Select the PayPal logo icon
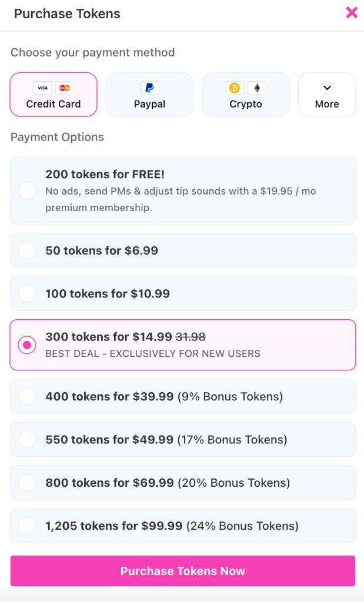 click(149, 87)
